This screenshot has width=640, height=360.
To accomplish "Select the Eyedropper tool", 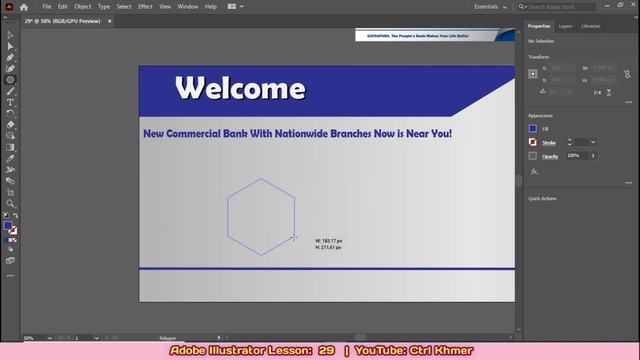I will (x=10, y=158).
